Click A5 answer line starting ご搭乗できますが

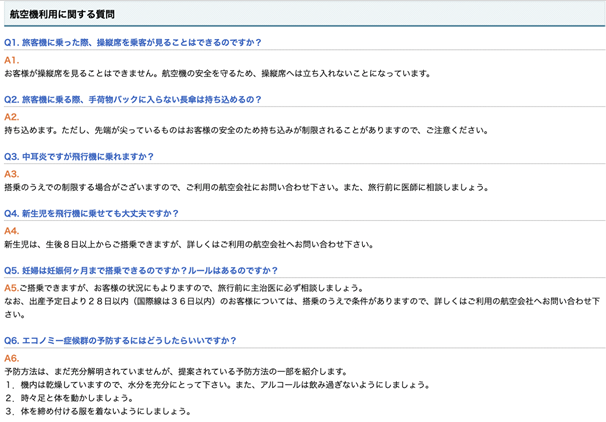pos(184,288)
